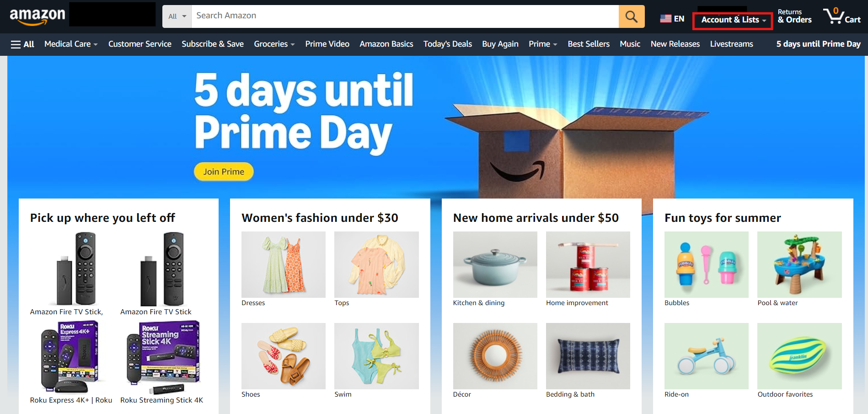Click the Join Prime button
Screen dimensions: 868x414
tap(224, 172)
